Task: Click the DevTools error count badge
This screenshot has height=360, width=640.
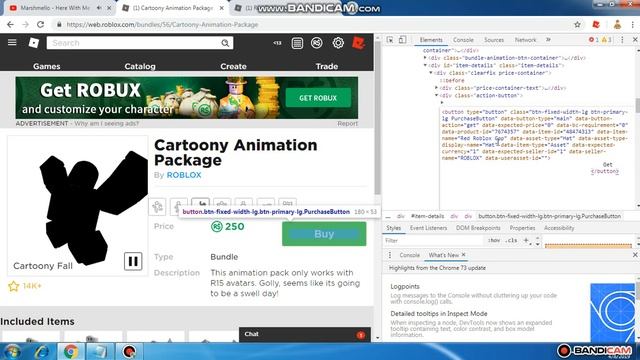Action: click(x=593, y=40)
